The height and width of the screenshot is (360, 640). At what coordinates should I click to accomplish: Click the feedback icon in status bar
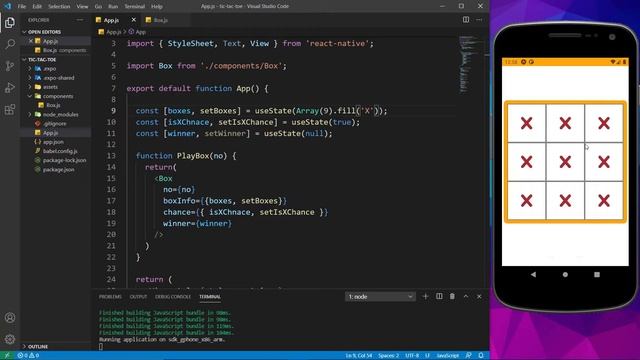coord(469,356)
